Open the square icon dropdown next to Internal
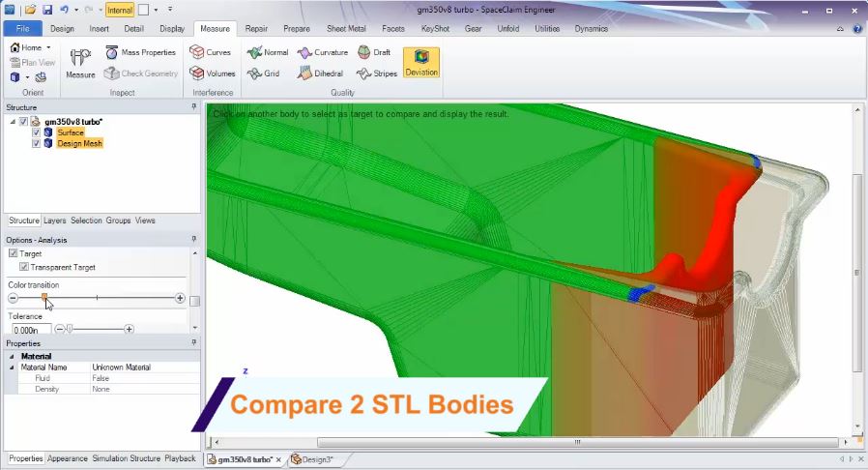 coord(156,10)
